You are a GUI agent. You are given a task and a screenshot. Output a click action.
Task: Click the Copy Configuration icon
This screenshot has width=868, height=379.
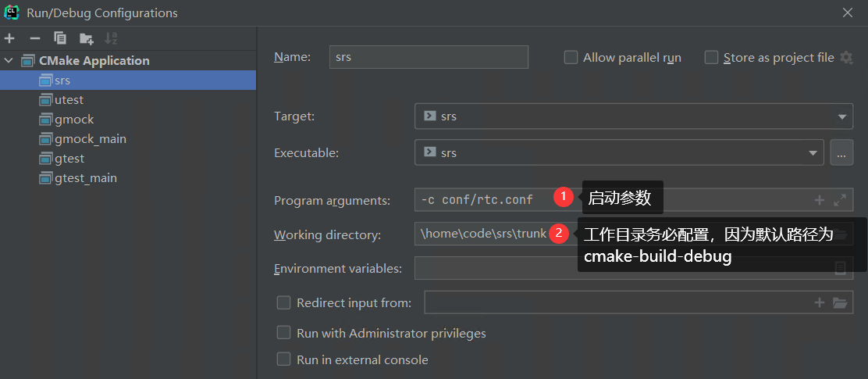pyautogui.click(x=60, y=38)
